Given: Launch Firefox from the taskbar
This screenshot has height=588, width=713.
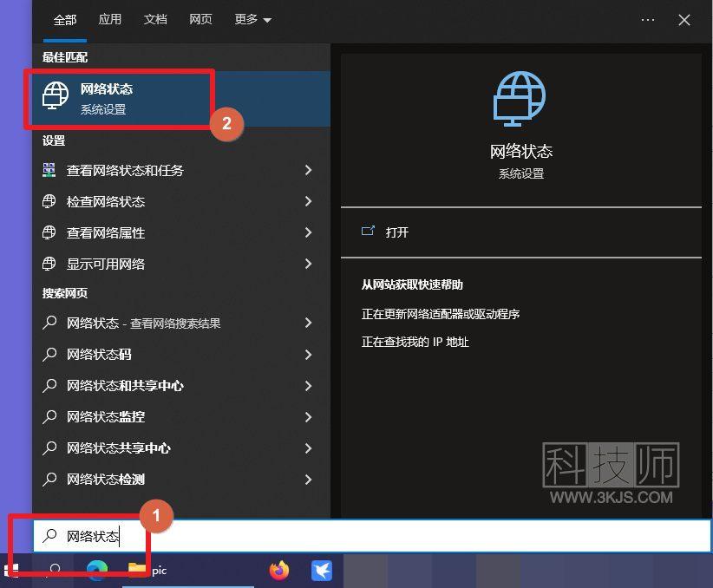Looking at the screenshot, I should pyautogui.click(x=279, y=571).
